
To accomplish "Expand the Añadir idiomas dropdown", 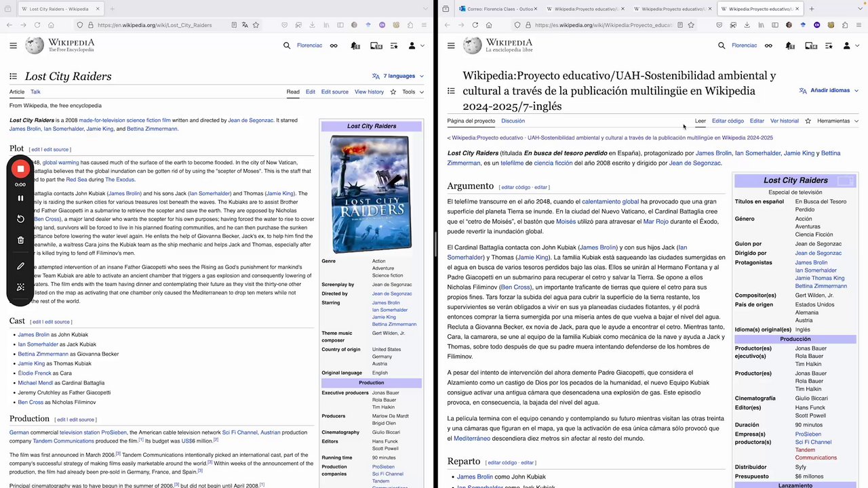I will pos(830,90).
